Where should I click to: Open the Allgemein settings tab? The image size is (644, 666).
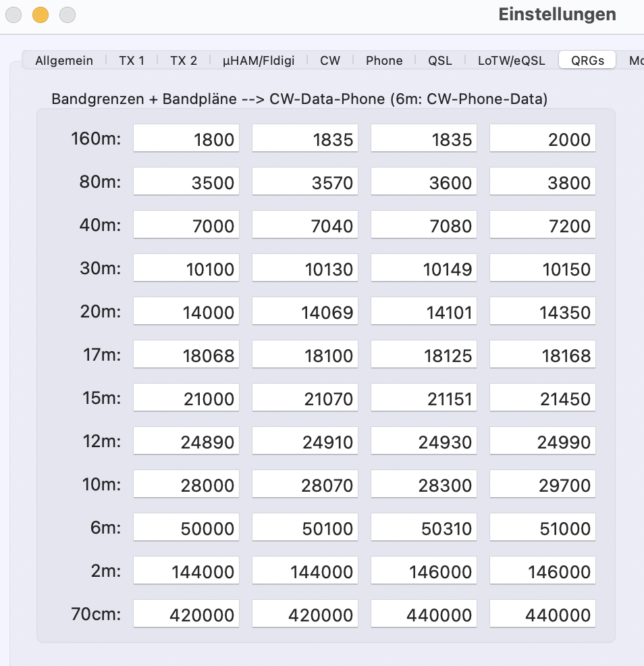(x=64, y=61)
